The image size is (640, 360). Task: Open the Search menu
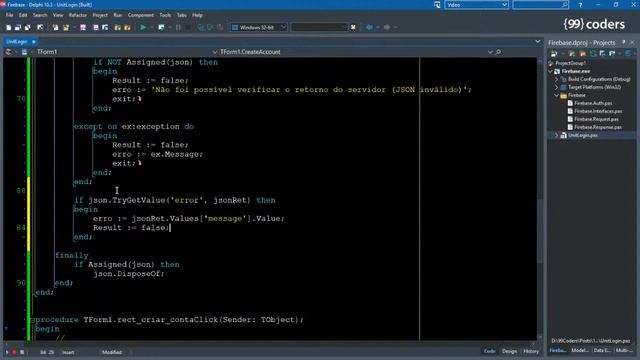[40, 15]
